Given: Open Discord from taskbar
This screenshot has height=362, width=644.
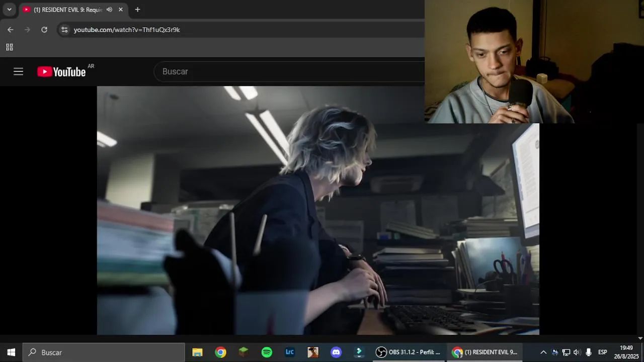Looking at the screenshot, I should tap(336, 352).
